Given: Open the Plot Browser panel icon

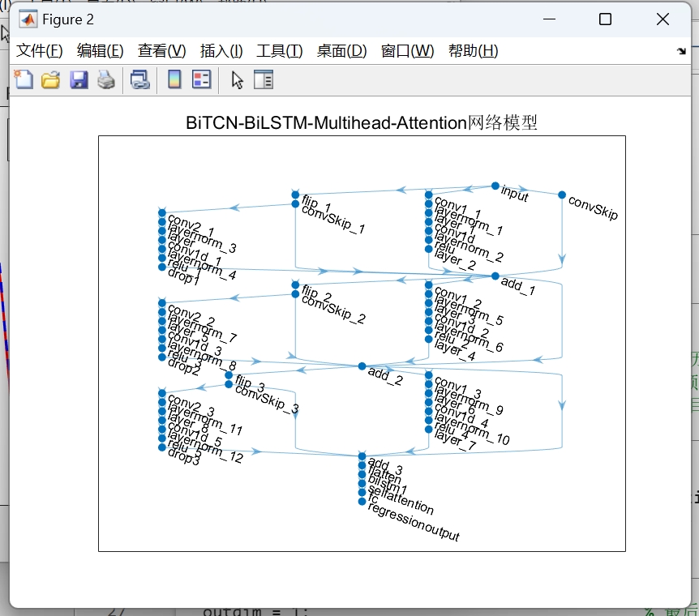Looking at the screenshot, I should pos(263,79).
